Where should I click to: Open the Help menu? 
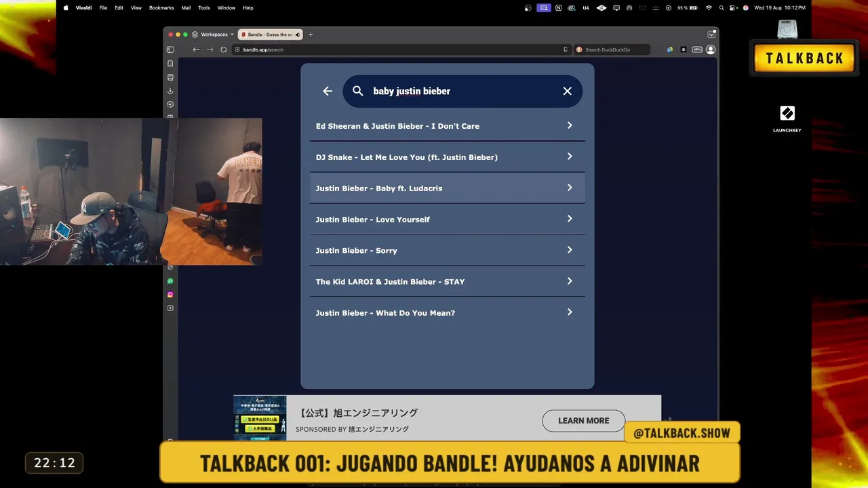[x=248, y=8]
